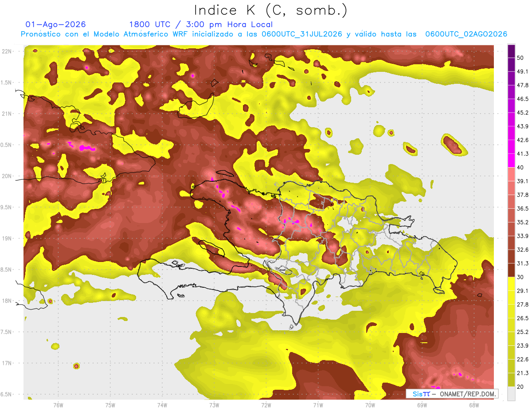Click colorbar value "42.6"
The height and width of the screenshot is (411, 532).
523,140
